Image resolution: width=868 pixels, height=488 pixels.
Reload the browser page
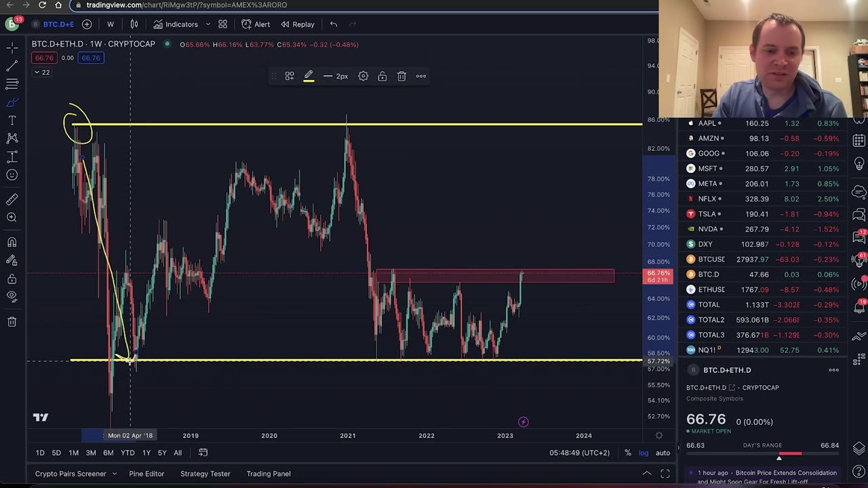pyautogui.click(x=42, y=5)
